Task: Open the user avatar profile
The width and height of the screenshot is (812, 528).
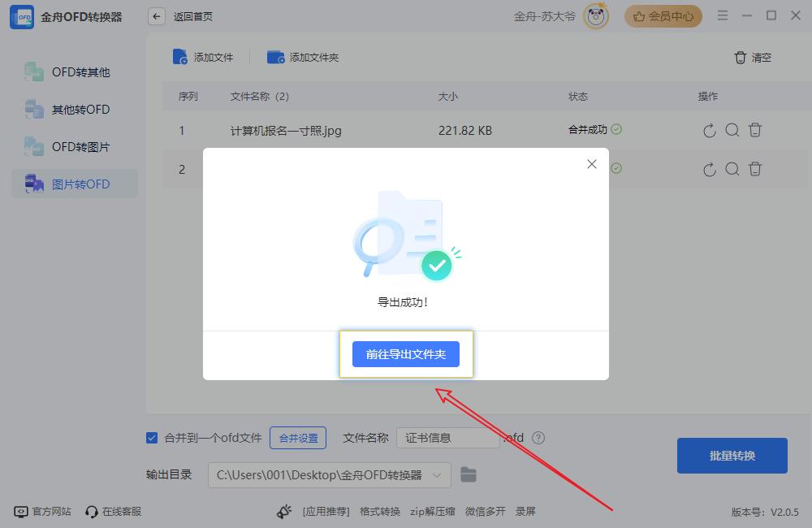Action: point(597,16)
